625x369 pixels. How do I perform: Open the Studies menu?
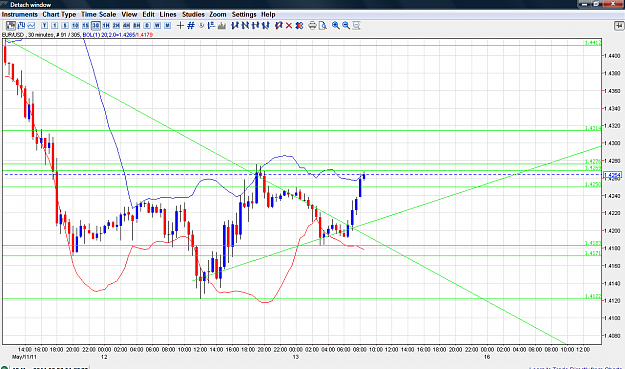point(193,14)
